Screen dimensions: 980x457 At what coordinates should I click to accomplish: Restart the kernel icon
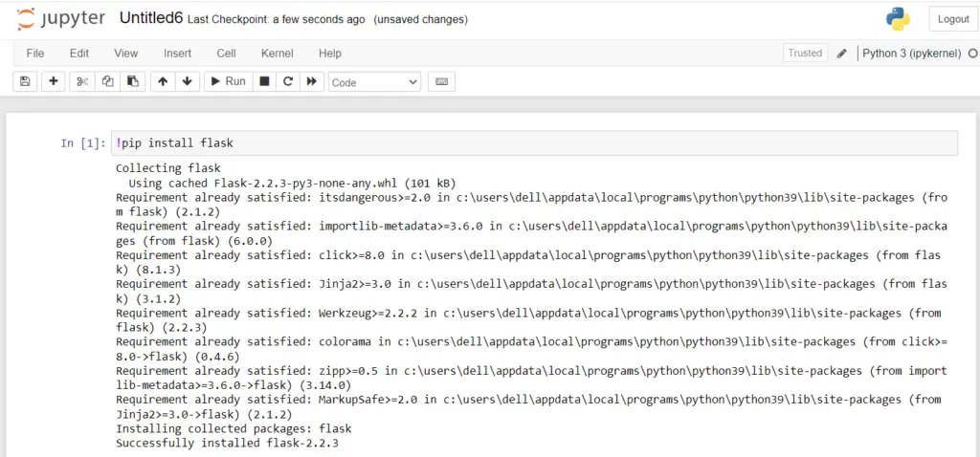pos(287,81)
